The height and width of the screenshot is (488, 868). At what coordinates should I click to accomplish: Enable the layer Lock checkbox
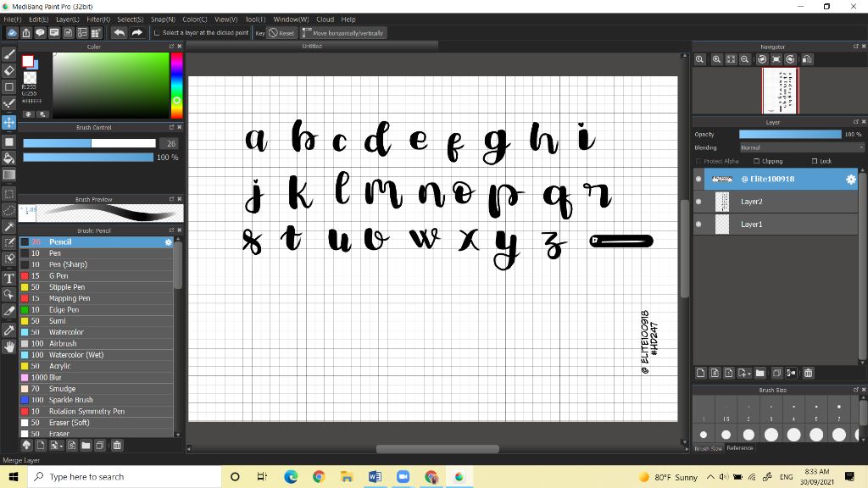coord(815,161)
